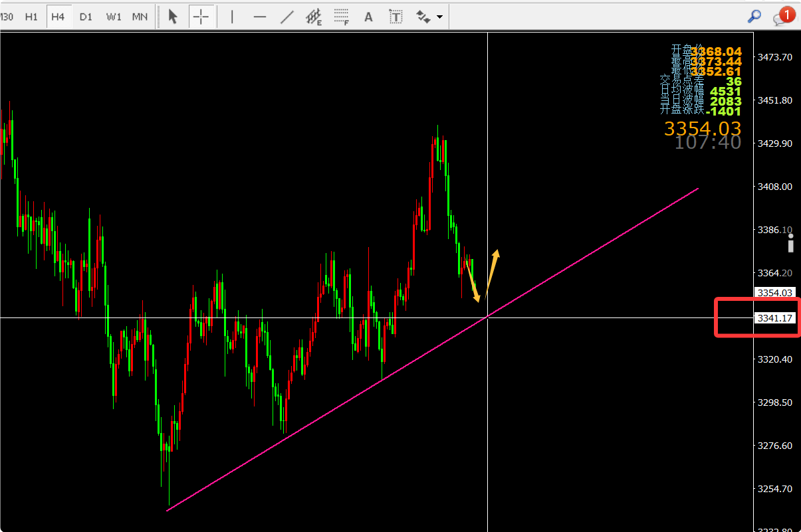Screen dimensions: 801x532
Task: Switch chart to H1 timeframe
Action: click(x=31, y=17)
